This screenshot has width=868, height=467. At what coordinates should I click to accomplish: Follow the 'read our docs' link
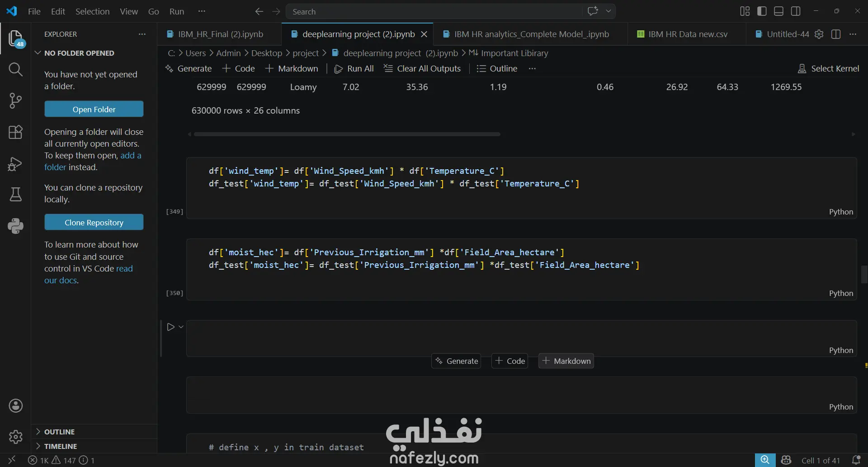click(89, 274)
